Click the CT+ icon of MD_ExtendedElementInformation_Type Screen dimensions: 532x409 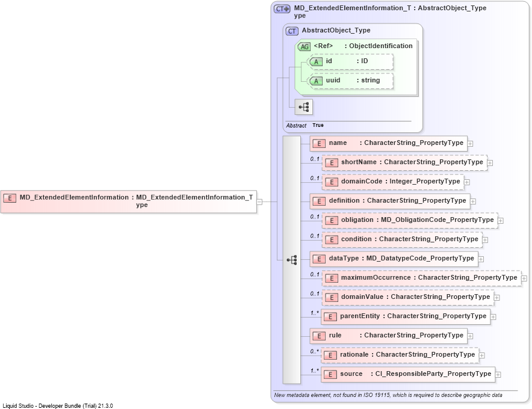pyautogui.click(x=282, y=9)
